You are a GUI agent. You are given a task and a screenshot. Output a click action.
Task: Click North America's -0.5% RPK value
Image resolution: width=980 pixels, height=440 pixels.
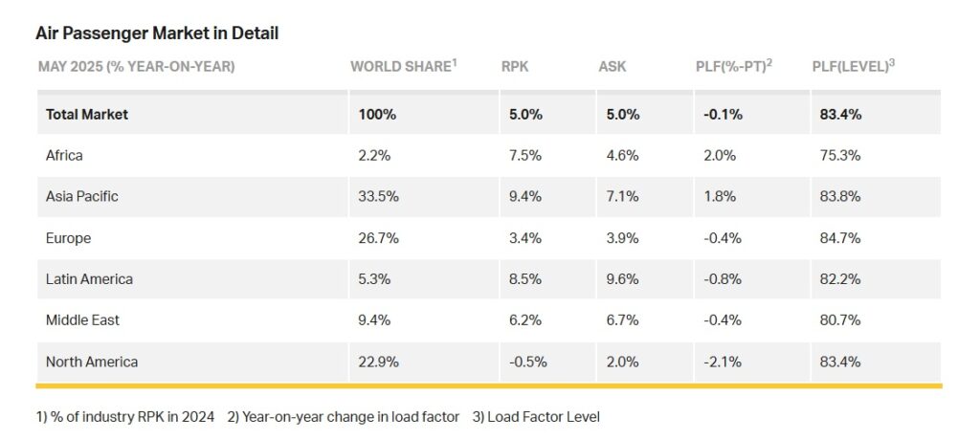coord(527,362)
